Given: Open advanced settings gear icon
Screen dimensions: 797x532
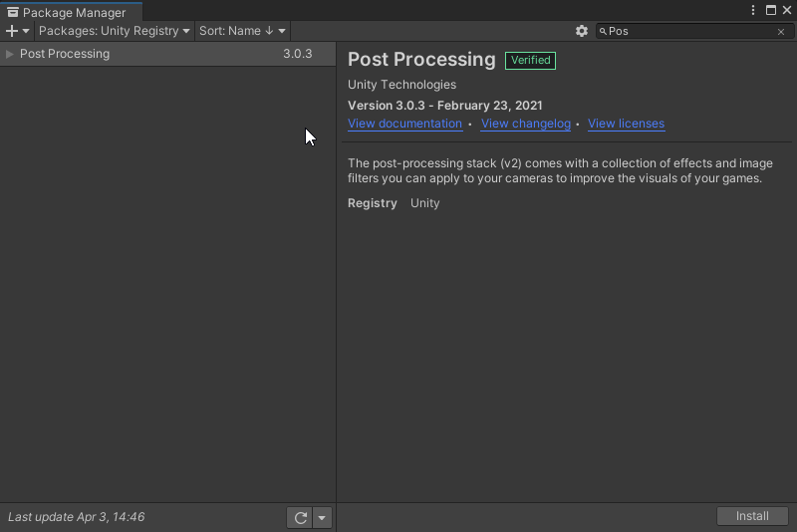Looking at the screenshot, I should pyautogui.click(x=582, y=31).
